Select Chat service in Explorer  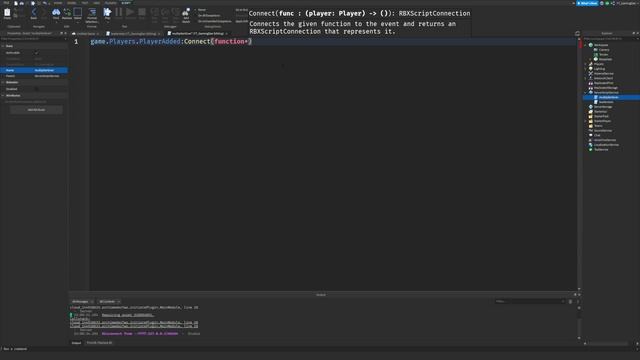pyautogui.click(x=597, y=135)
